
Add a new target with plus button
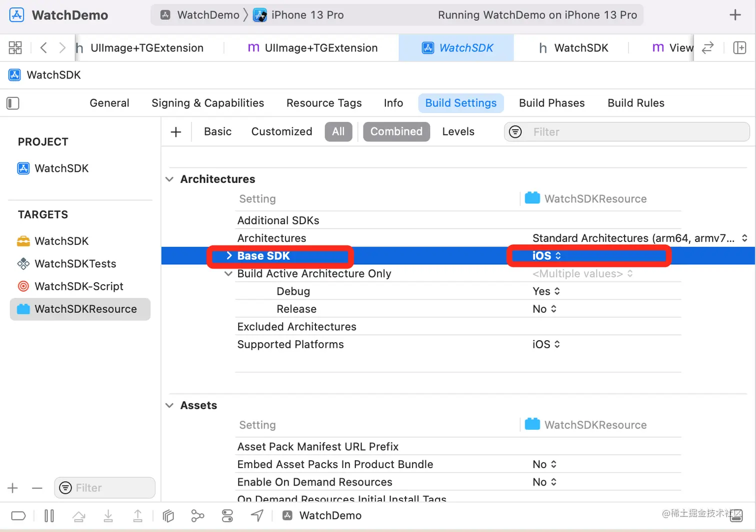(x=13, y=488)
